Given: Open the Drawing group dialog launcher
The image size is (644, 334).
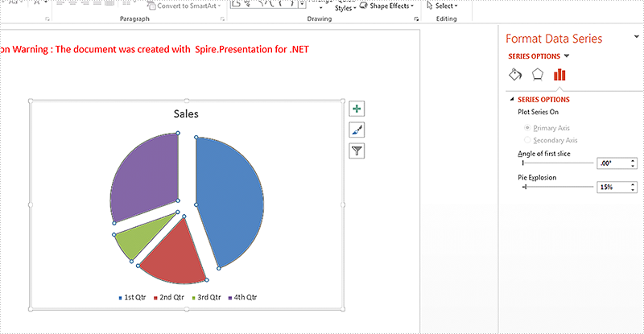Looking at the screenshot, I should [x=416, y=19].
